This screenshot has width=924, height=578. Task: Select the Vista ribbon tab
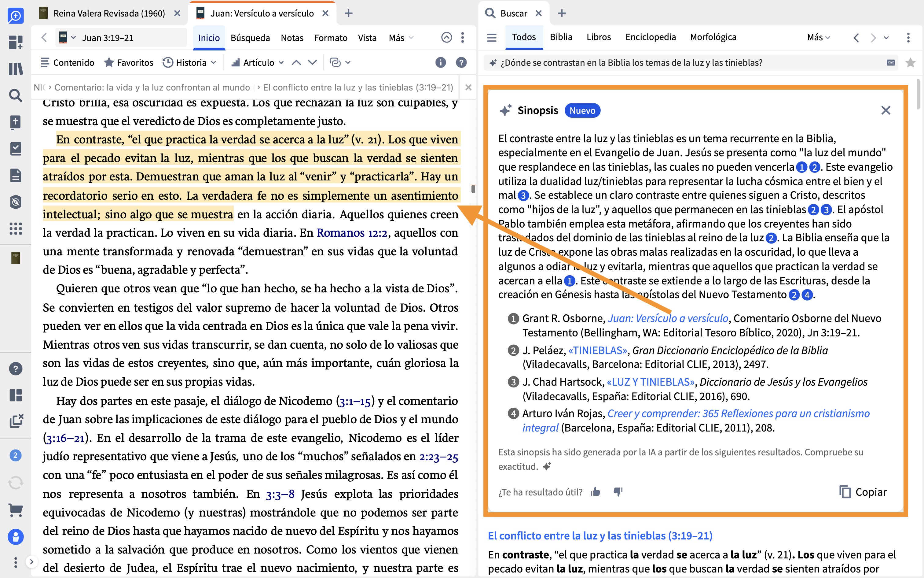367,37
